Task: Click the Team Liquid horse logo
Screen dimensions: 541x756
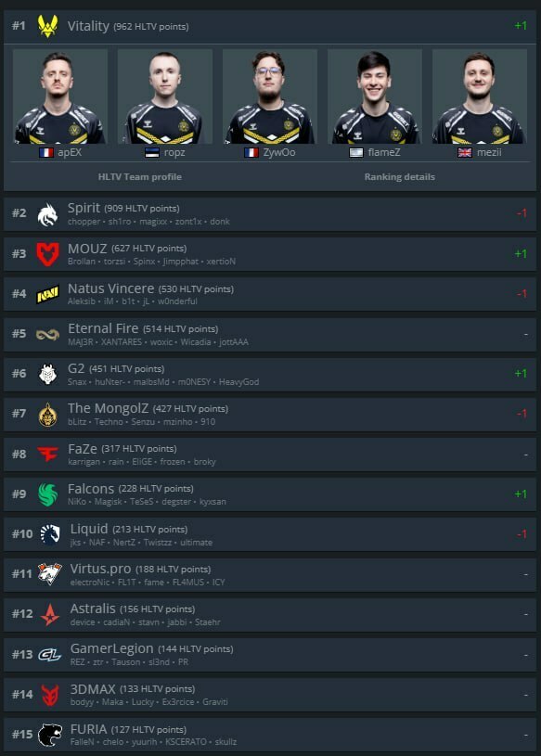Action: 50,534
